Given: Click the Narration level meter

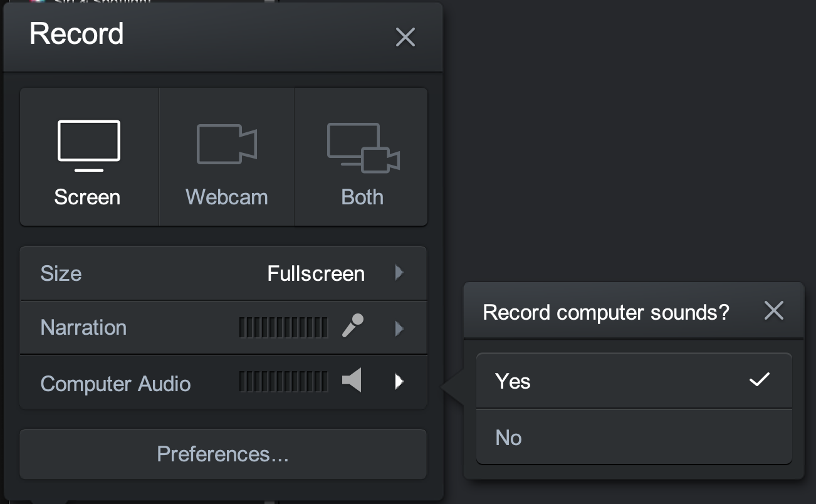Looking at the screenshot, I should click(x=283, y=327).
